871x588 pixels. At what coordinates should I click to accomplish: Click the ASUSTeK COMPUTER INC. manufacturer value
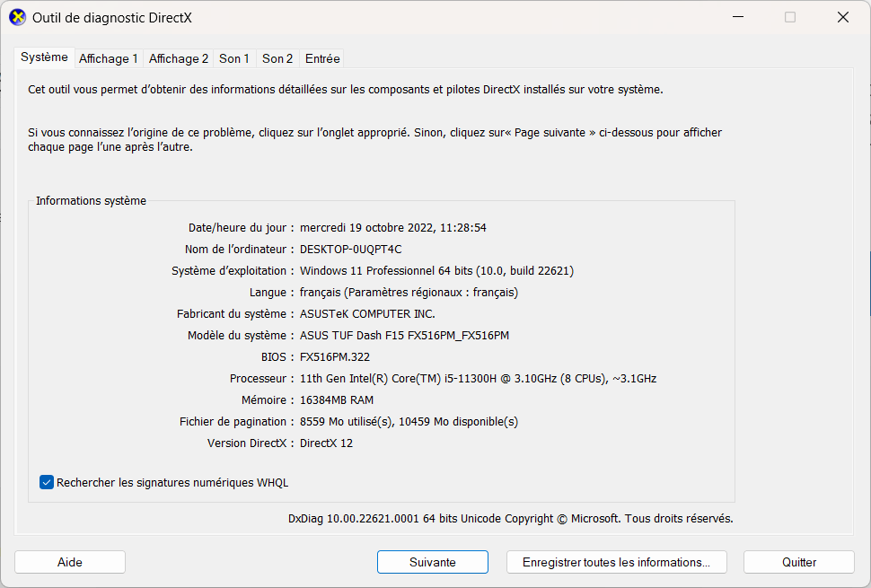[367, 314]
